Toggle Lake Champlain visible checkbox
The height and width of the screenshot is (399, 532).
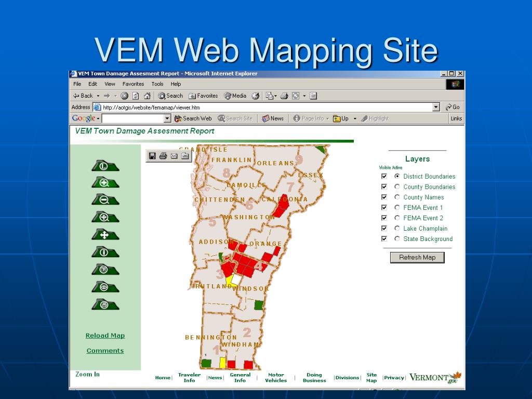pos(384,229)
